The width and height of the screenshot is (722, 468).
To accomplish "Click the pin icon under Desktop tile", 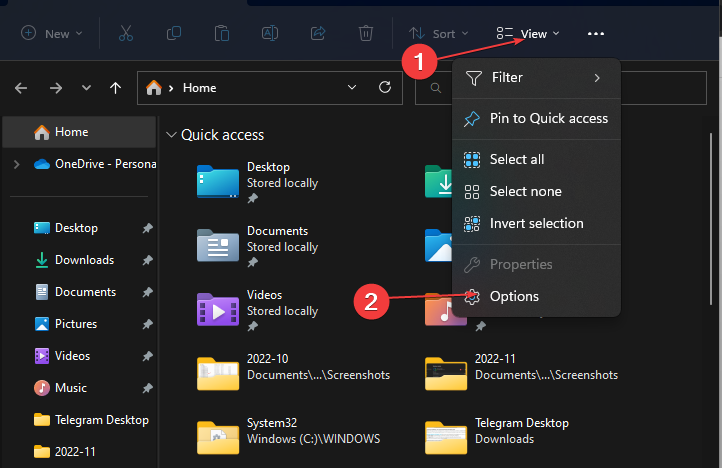I will 252,199.
